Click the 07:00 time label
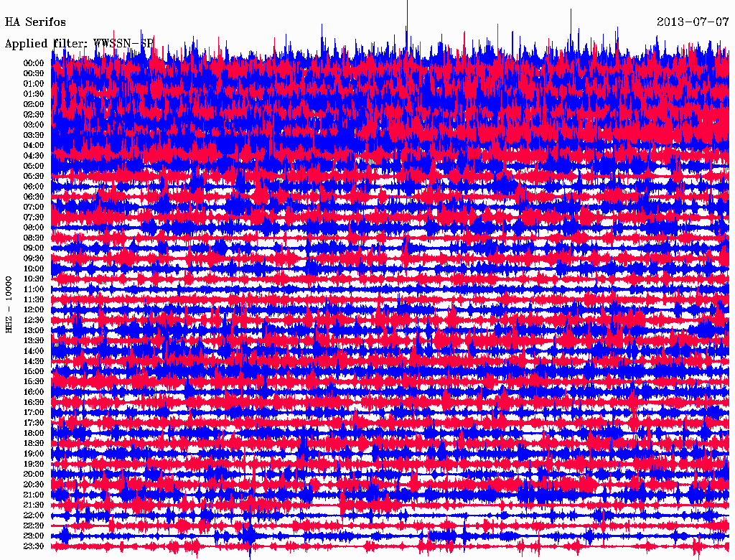Screen dimensions: 735x560 click(x=33, y=207)
